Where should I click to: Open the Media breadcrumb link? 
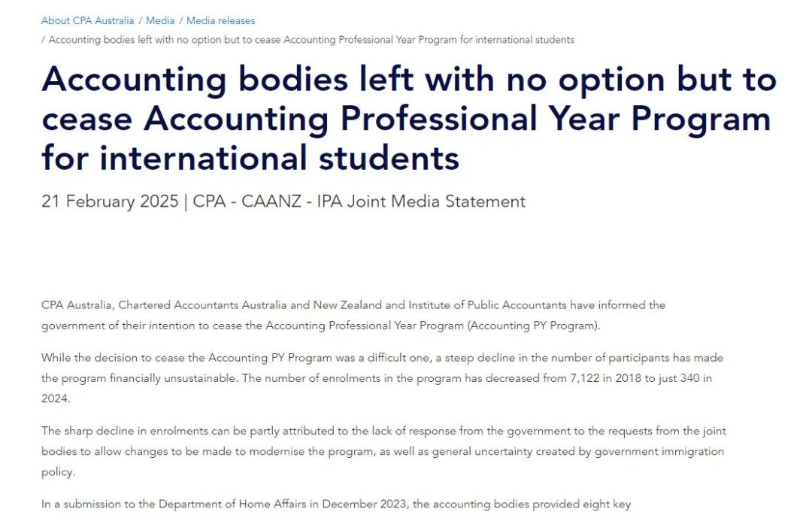[160, 20]
